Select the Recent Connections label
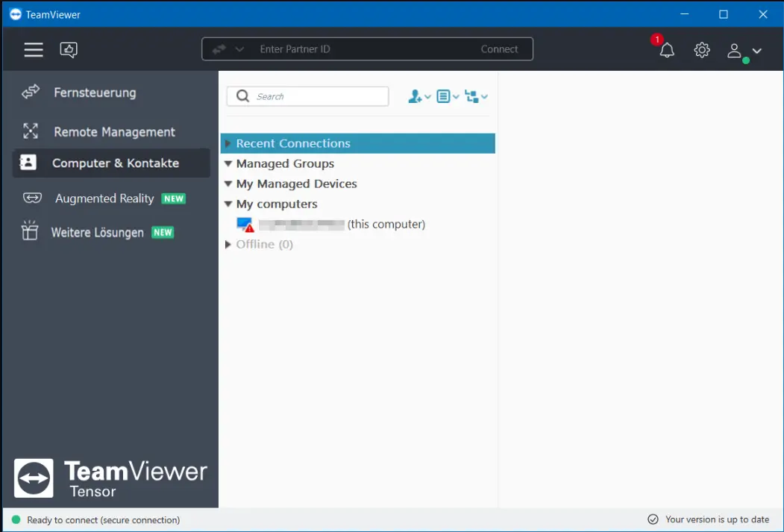 coord(293,143)
